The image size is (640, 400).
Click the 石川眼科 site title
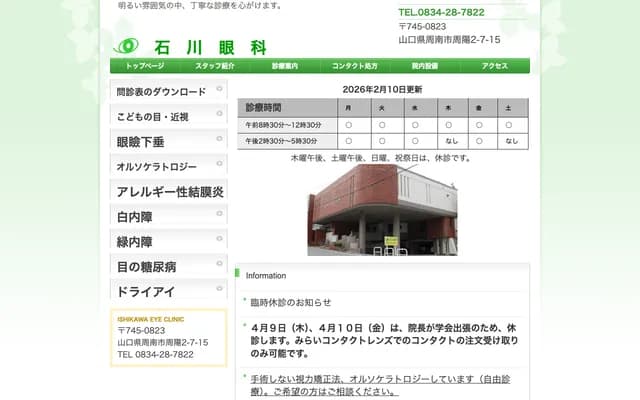pos(210,48)
